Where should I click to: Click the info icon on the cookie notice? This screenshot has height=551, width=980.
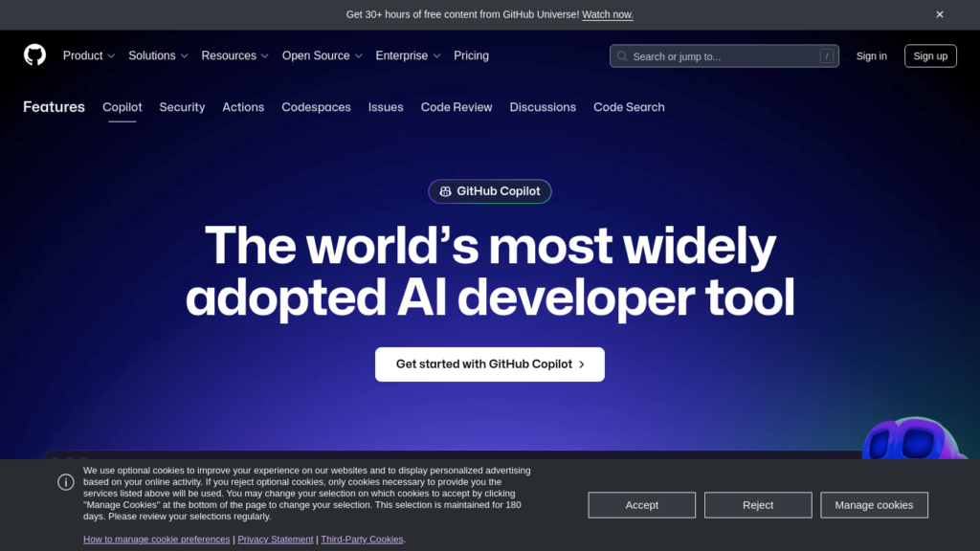coord(66,482)
